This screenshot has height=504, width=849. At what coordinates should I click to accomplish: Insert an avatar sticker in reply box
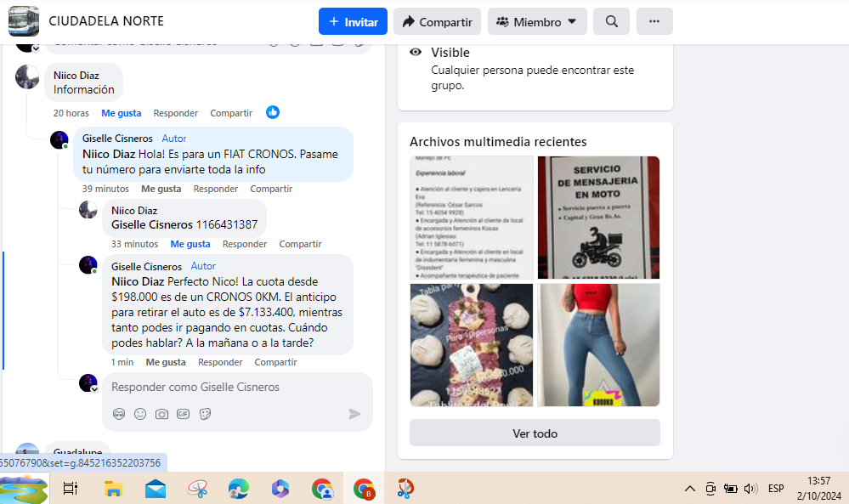tap(119, 414)
